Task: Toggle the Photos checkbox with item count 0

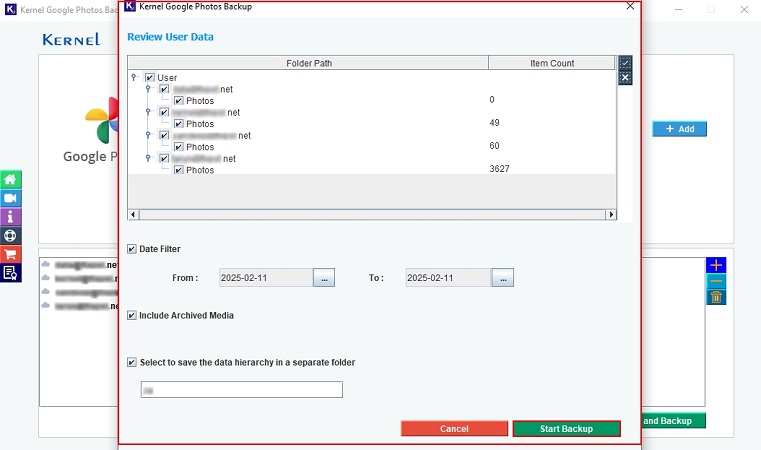Action: tap(179, 100)
